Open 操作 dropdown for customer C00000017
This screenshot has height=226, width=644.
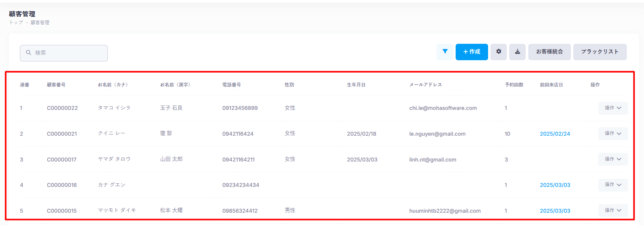pos(613,159)
